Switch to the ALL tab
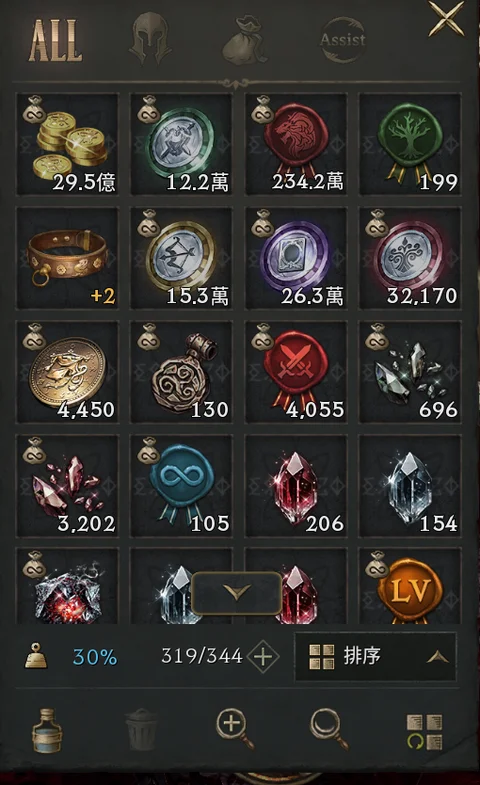 tap(55, 41)
